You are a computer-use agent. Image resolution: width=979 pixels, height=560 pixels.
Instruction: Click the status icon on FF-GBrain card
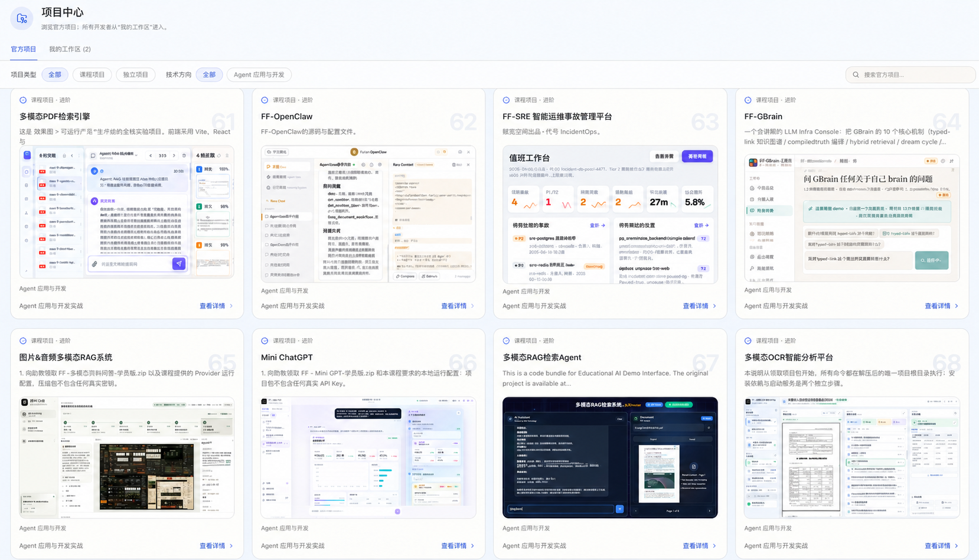point(748,100)
